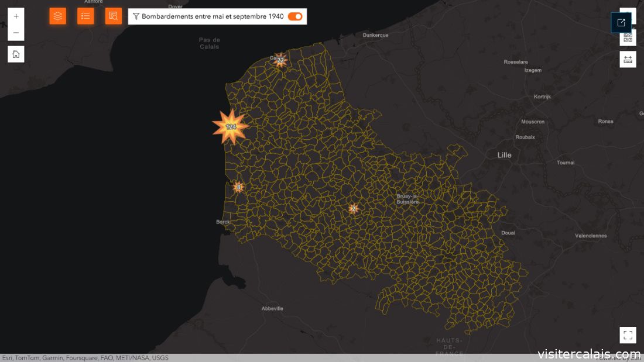Open the layers list panel

[x=58, y=16]
